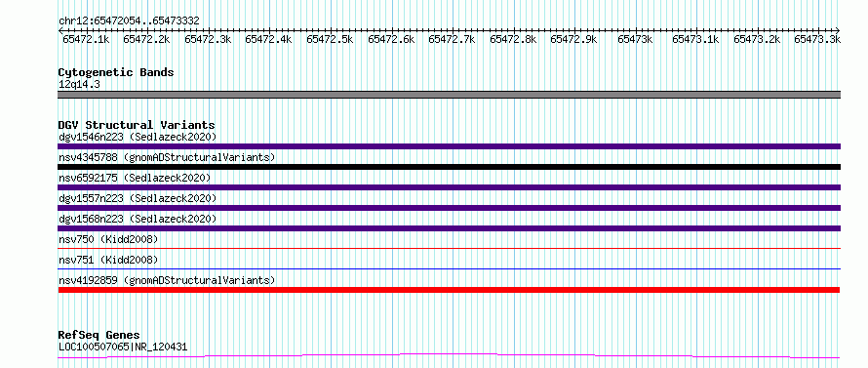Screen dimensions: 868x368
Task: Select ruler tick 65472.8k
Action: (x=513, y=39)
